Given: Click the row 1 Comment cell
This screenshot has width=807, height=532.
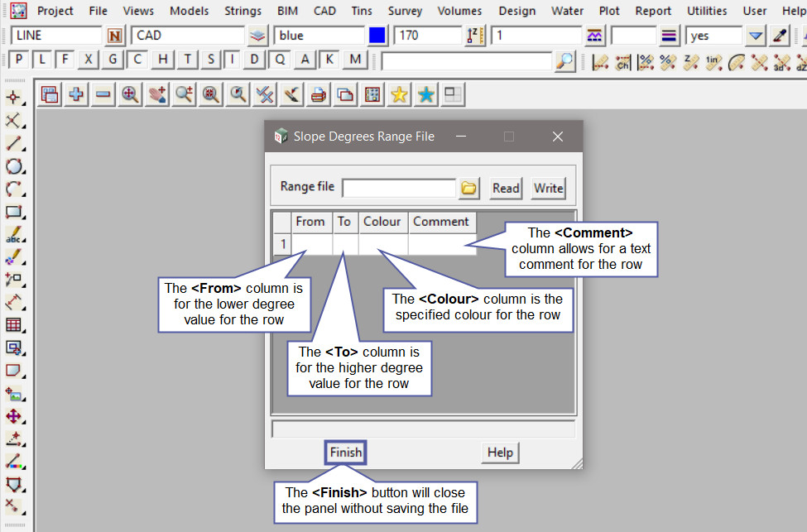Looking at the screenshot, I should click(442, 244).
